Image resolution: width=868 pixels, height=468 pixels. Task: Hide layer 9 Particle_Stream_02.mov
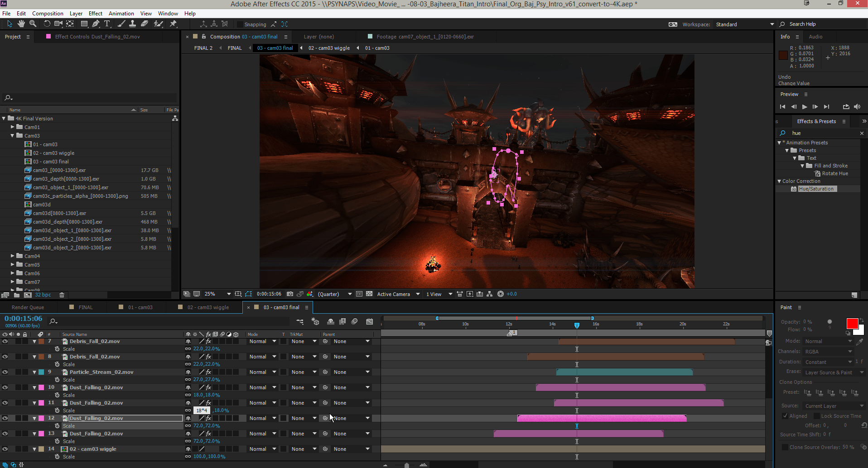(x=5, y=372)
